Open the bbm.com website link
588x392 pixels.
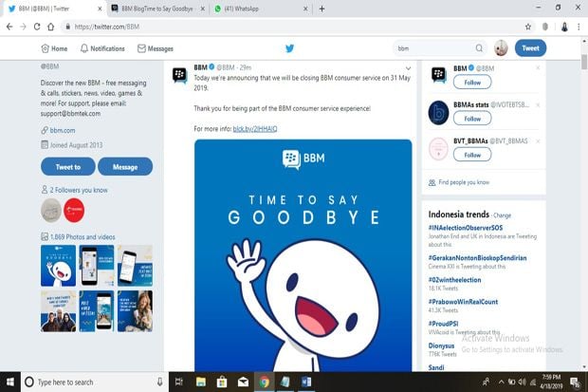(x=63, y=130)
